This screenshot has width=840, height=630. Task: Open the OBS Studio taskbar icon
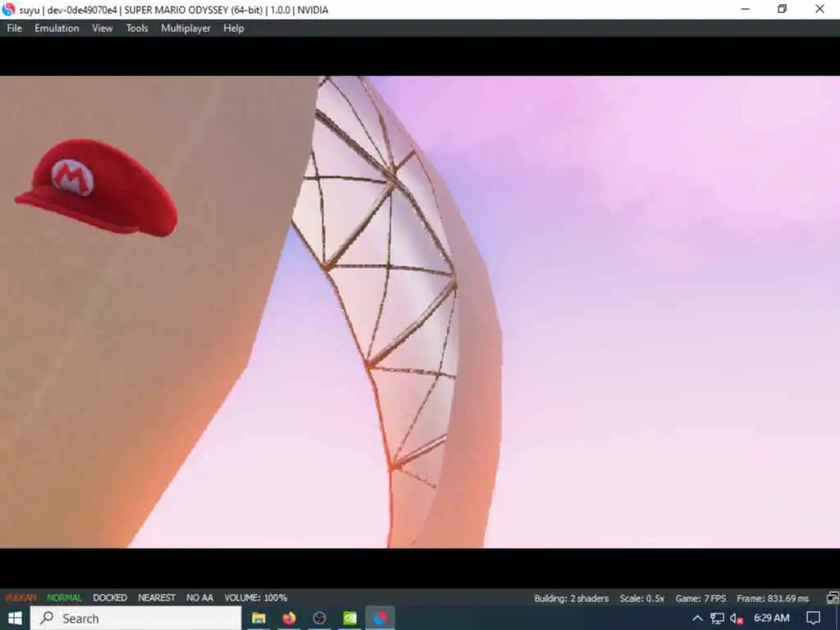coord(320,619)
